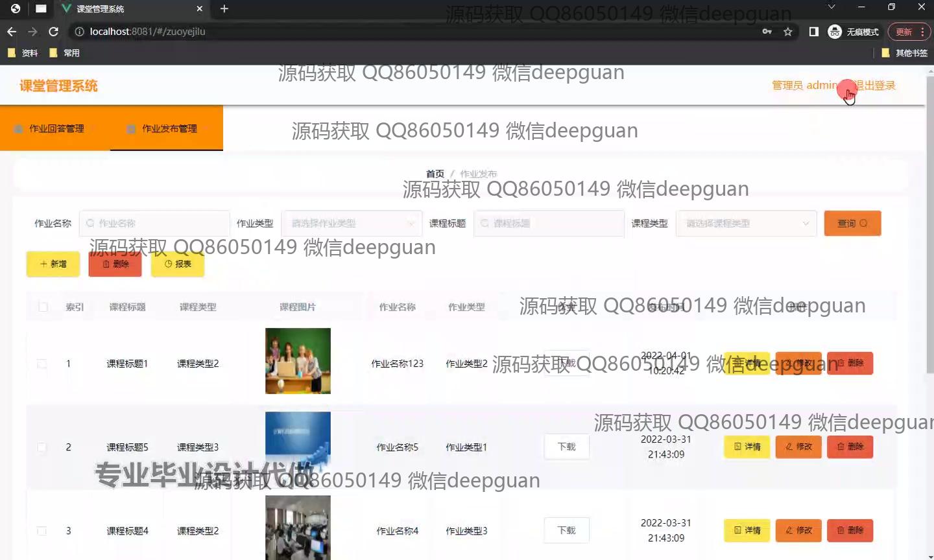Open the browser tab search chevron
The image size is (934, 560).
(831, 7)
